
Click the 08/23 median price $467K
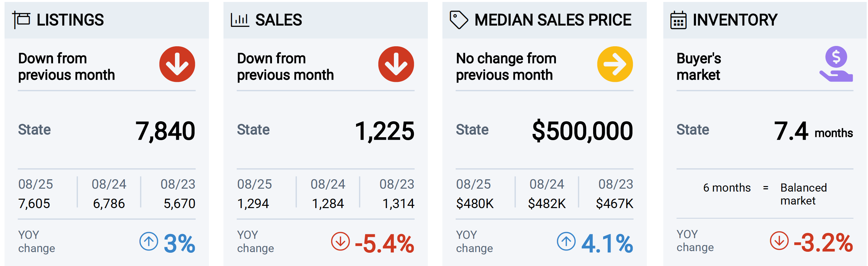pos(614,204)
